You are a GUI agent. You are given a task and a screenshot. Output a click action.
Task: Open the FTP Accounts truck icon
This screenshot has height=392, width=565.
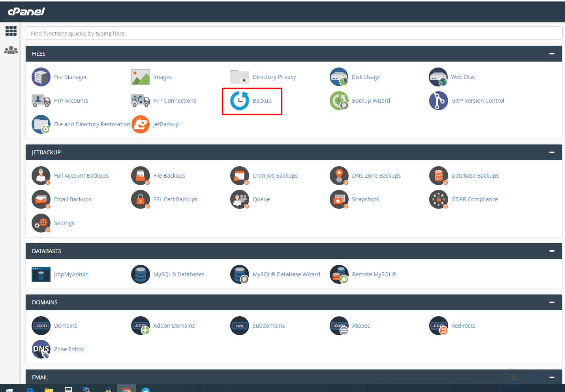[x=41, y=101]
